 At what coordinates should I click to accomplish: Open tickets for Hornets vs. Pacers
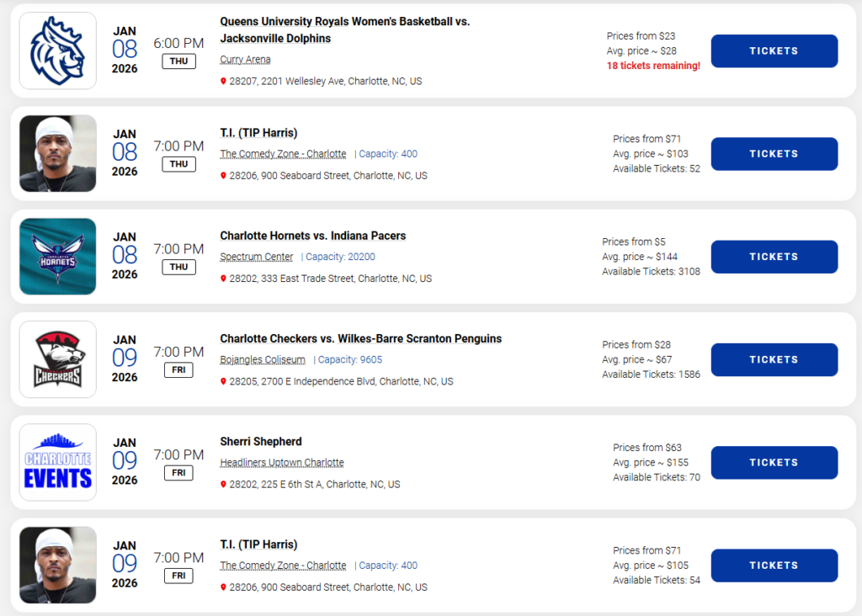tap(774, 257)
